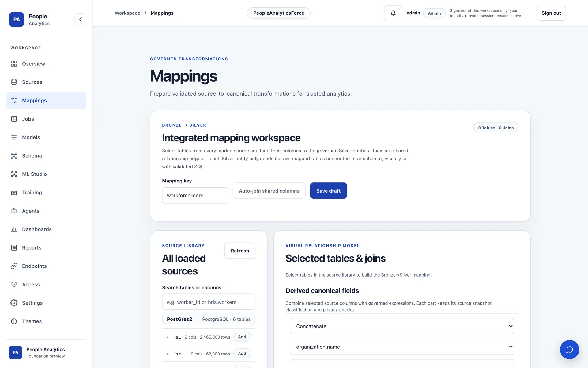588x368 pixels.
Task: Click the Endpoints link icon
Action: click(14, 266)
